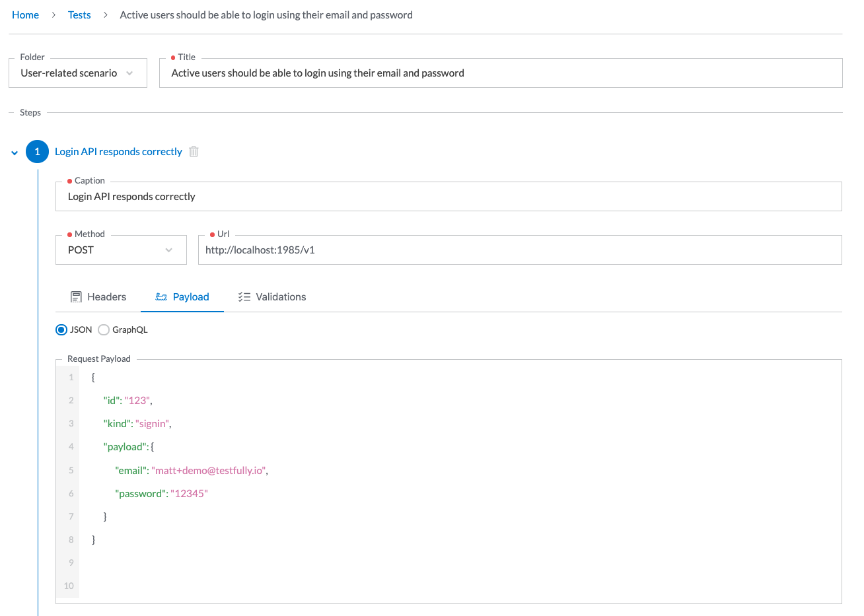Click the step number 1 circle

[x=37, y=152]
